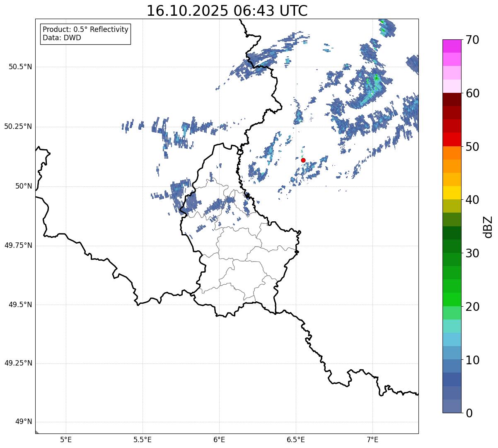Click the "dBZ" colorbar label

[x=488, y=226]
